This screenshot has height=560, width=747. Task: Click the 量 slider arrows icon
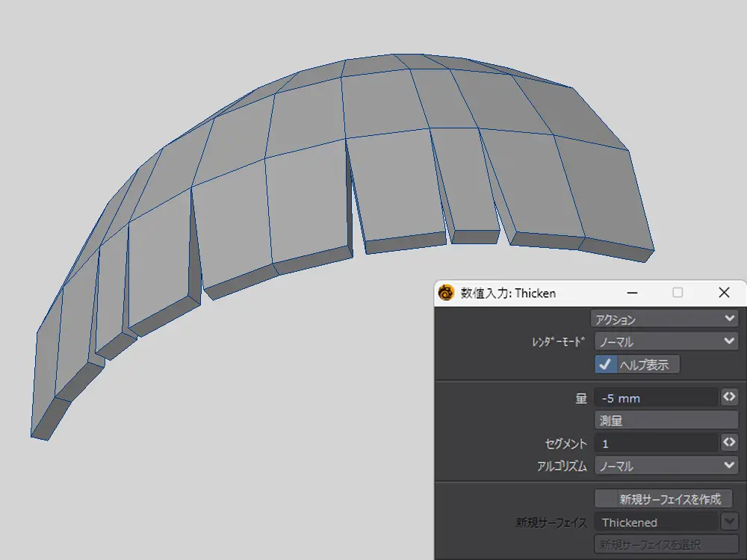tap(729, 398)
